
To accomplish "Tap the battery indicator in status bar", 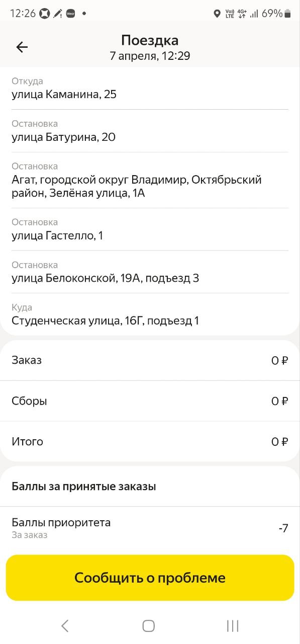I will (x=287, y=14).
